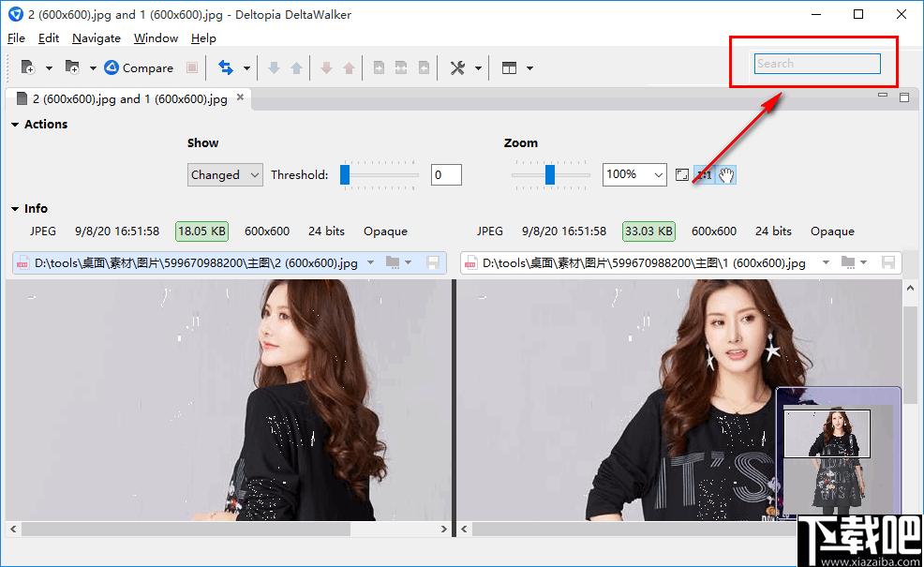Click left pane scroll left arrow
This screenshot has height=567, width=924.
point(13,530)
